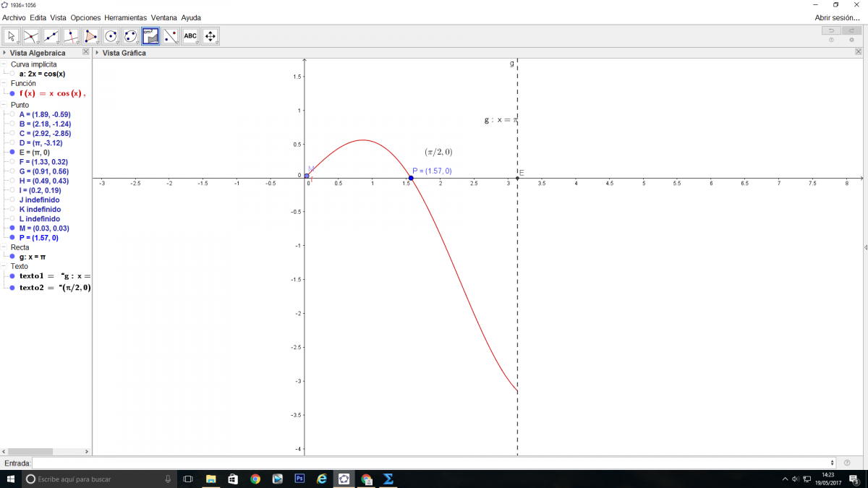Toggle visibility of point E
The image size is (868, 488).
12,153
